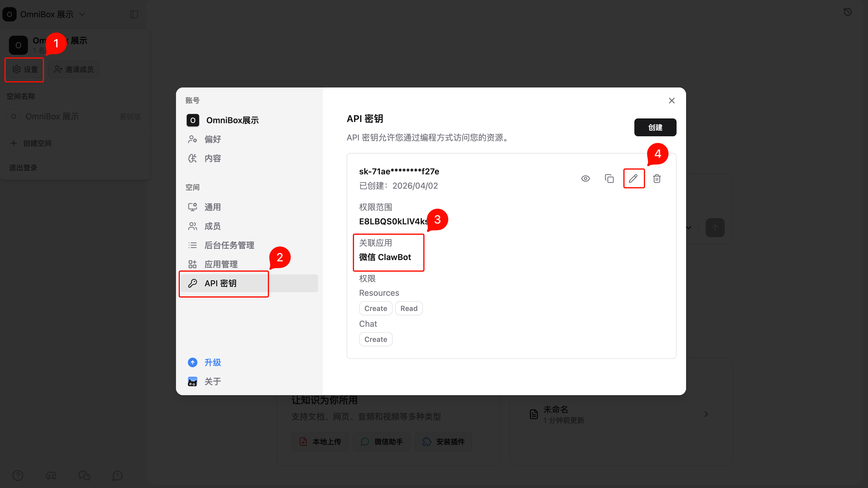Open the edit pencil icon on the API key
Image resolution: width=868 pixels, height=488 pixels.
click(x=633, y=179)
